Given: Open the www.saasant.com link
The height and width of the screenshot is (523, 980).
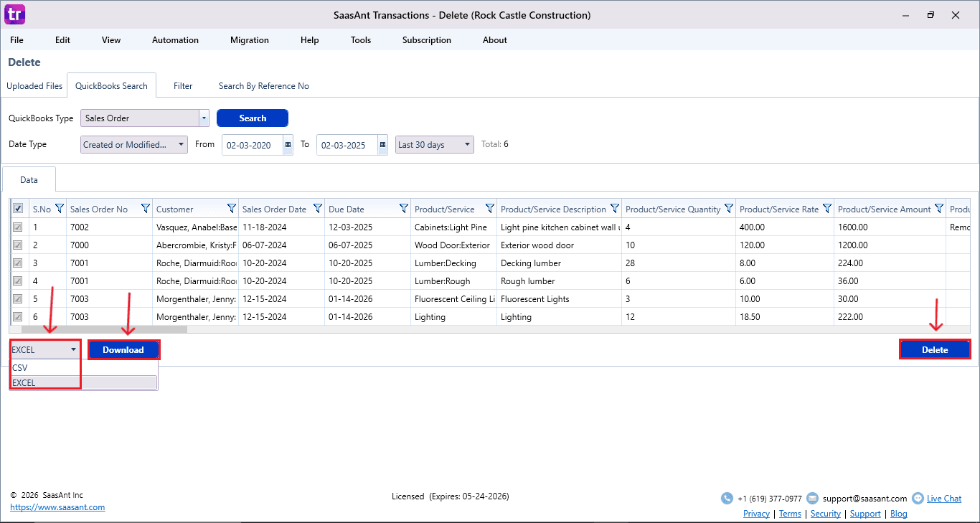Looking at the screenshot, I should (57, 507).
